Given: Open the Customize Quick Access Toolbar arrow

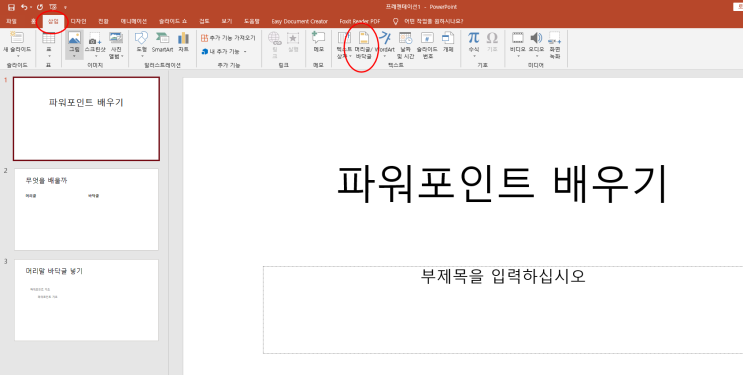Looking at the screenshot, I should point(65,8).
